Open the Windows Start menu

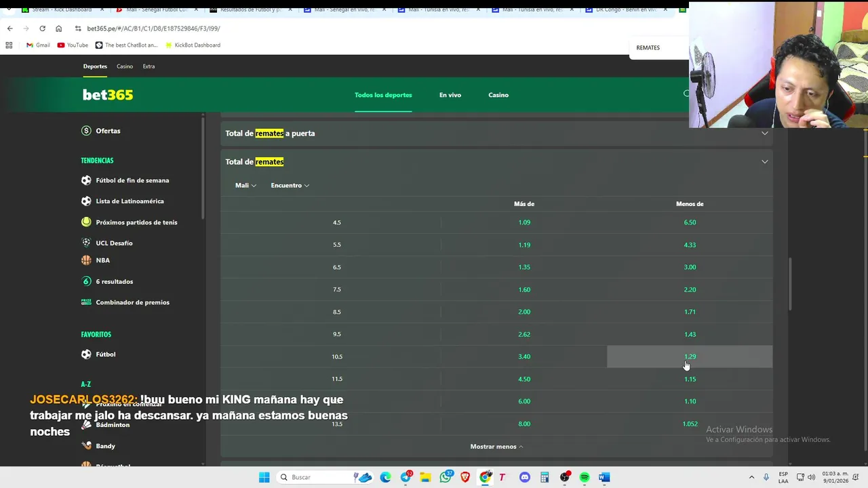[264, 477]
